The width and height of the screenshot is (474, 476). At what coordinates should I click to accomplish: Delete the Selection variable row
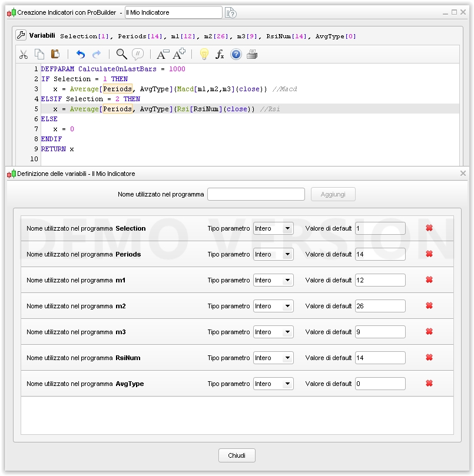[x=429, y=228]
